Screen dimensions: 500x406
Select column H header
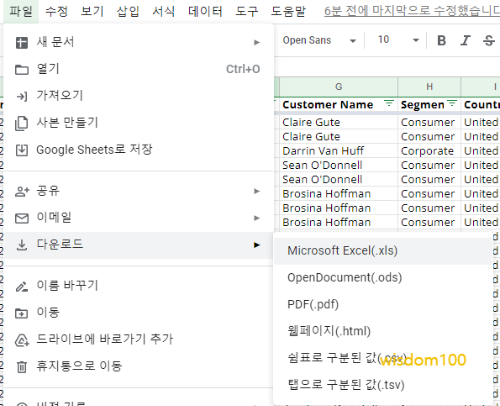coord(429,87)
